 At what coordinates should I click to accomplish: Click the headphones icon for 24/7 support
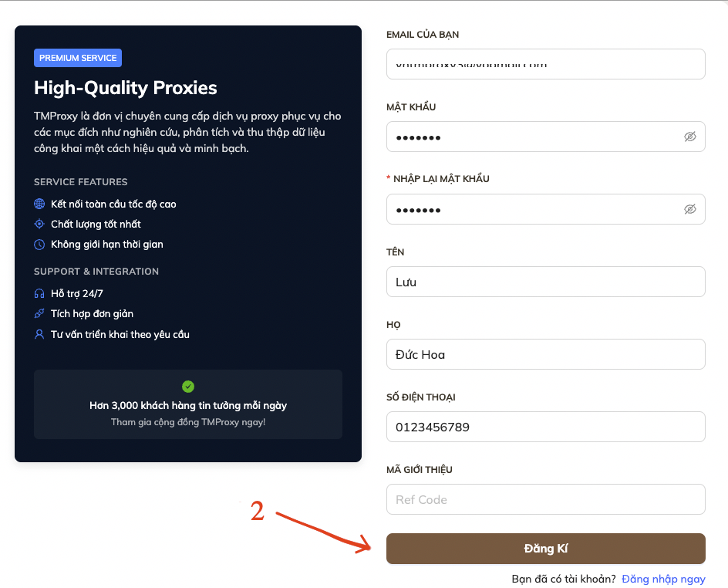(40, 294)
